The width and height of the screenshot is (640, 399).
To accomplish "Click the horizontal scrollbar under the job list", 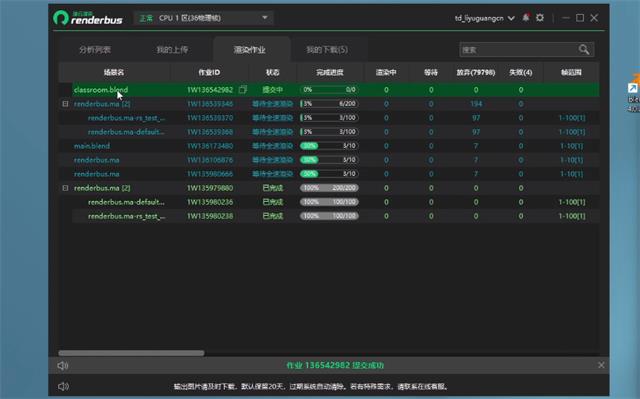I will pos(131,353).
